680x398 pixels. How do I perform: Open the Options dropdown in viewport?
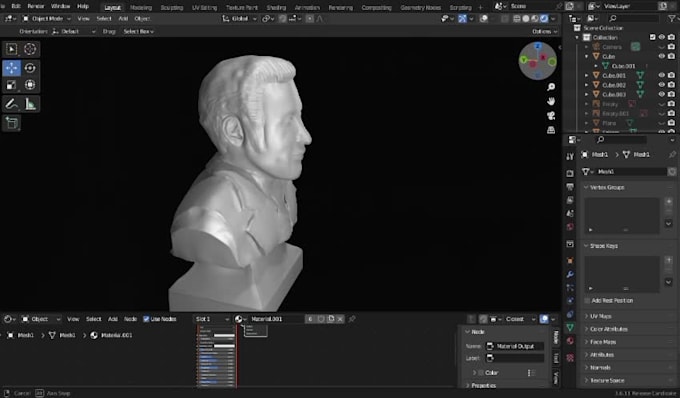click(x=545, y=32)
